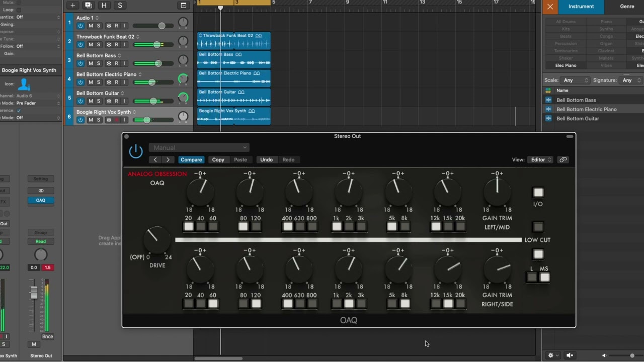Toggle the OAQ I/O switch
This screenshot has width=644, height=362.
538,193
